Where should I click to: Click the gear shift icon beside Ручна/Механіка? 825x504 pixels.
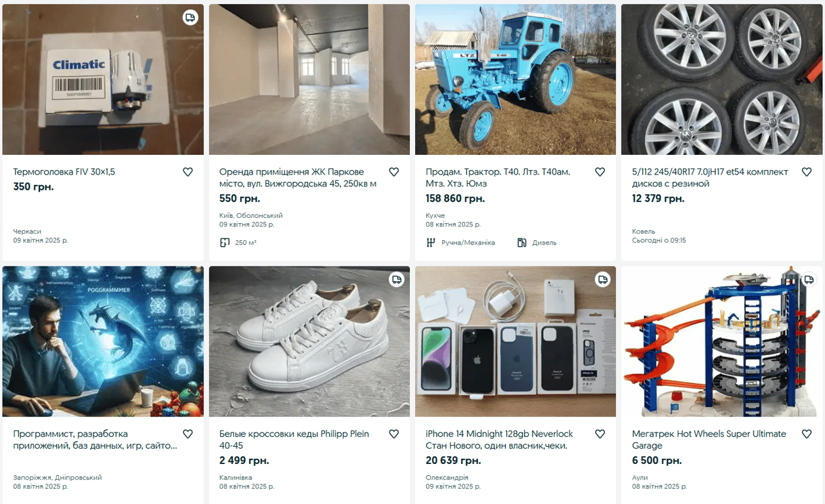pyautogui.click(x=432, y=242)
